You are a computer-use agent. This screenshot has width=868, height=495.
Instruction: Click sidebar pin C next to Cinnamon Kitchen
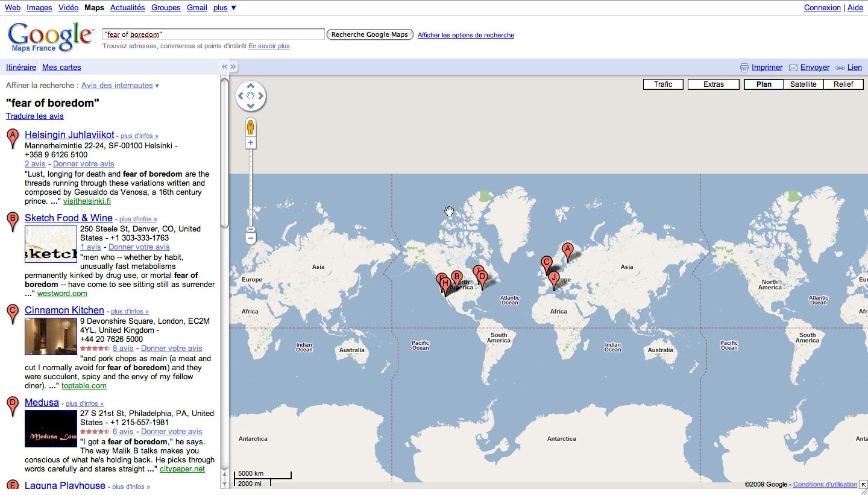(x=13, y=314)
